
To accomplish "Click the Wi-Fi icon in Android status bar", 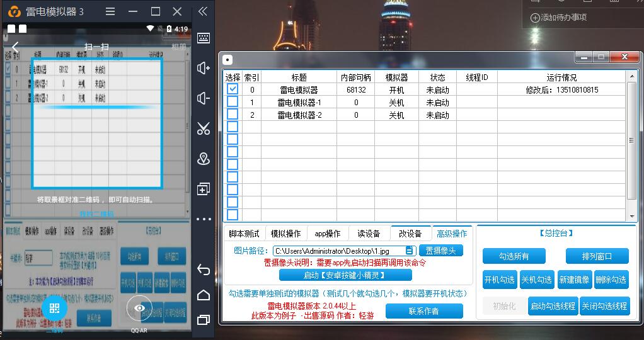I will click(151, 29).
